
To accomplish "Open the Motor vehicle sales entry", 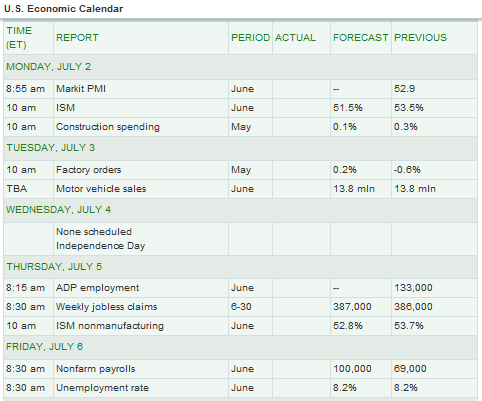I will pos(101,189).
